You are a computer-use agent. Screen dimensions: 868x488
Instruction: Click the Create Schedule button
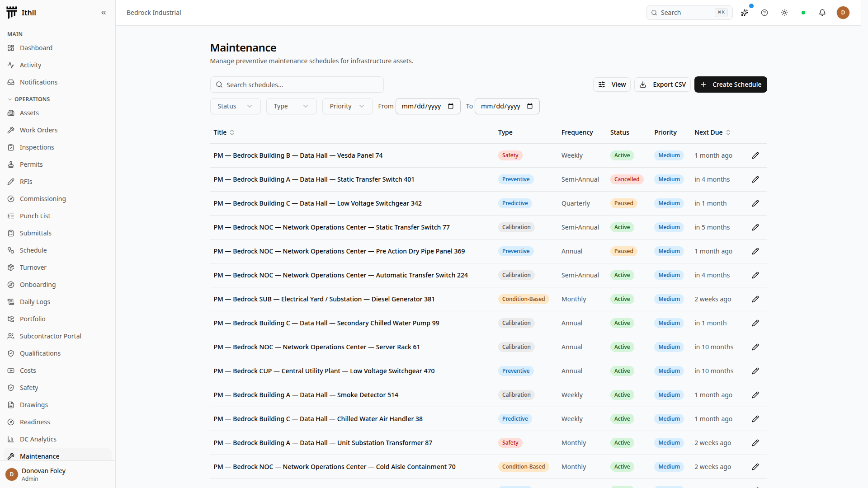731,84
